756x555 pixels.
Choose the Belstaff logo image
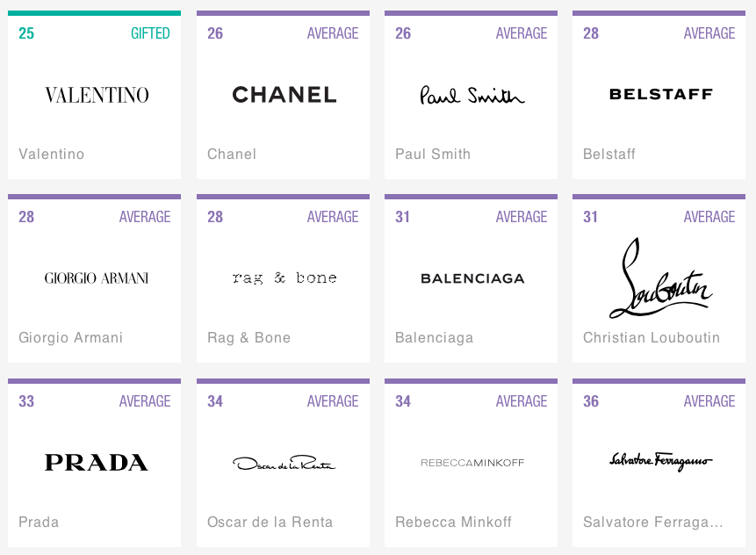coord(661,94)
